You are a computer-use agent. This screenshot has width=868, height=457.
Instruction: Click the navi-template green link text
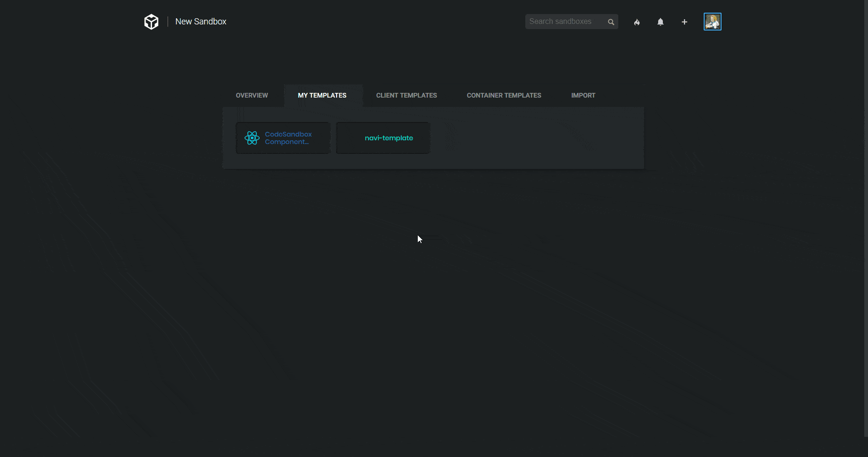click(x=389, y=137)
